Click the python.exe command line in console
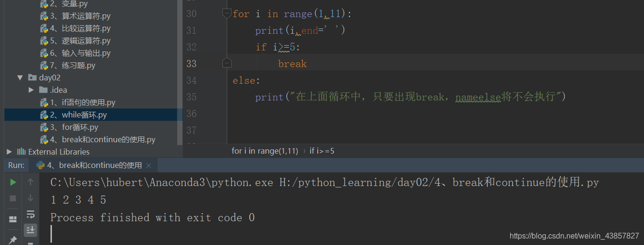Screen dimensions: 644x245 coord(324,183)
